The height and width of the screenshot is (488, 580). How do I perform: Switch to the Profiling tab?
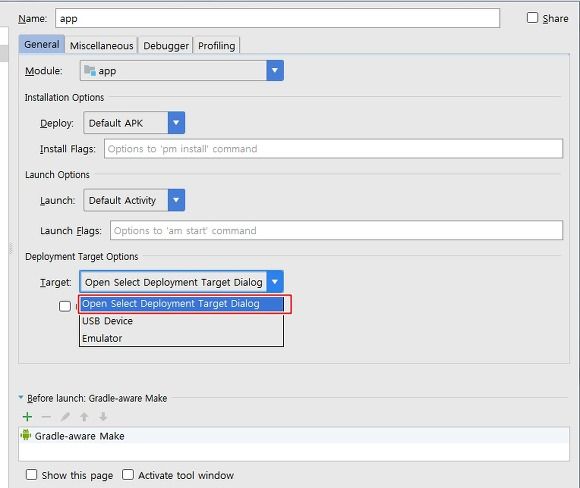pos(216,46)
